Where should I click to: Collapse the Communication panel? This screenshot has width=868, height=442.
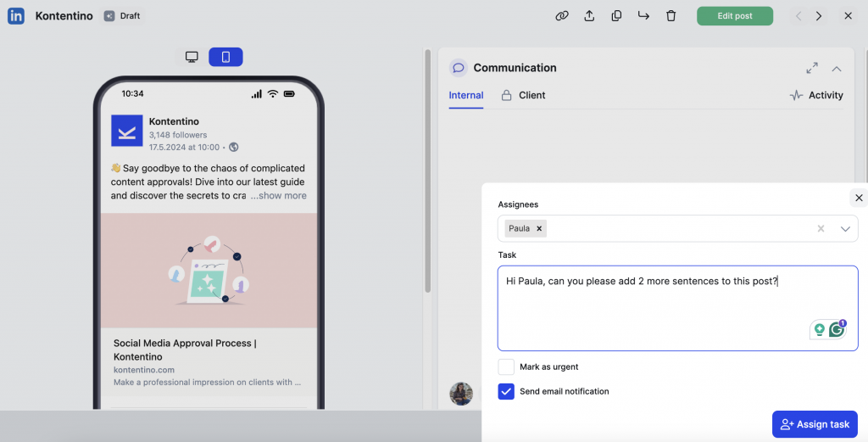point(837,68)
